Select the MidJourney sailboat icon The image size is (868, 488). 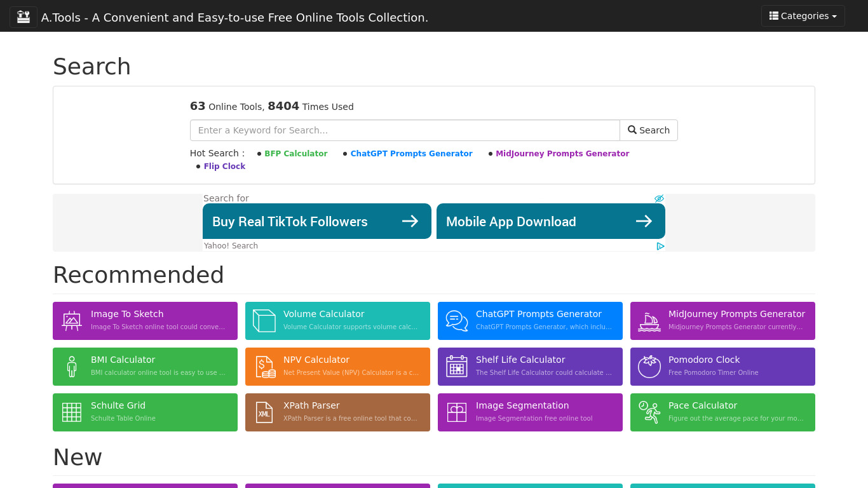coord(649,322)
